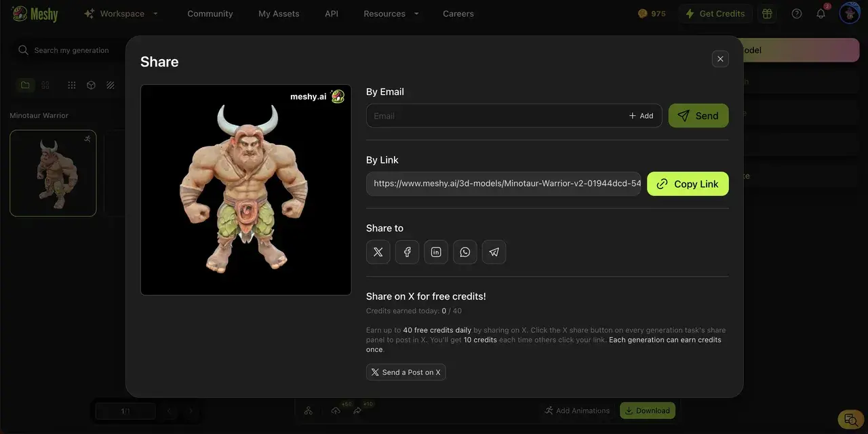Expand the Resources dropdown menu
Image resolution: width=868 pixels, height=434 pixels.
point(391,14)
